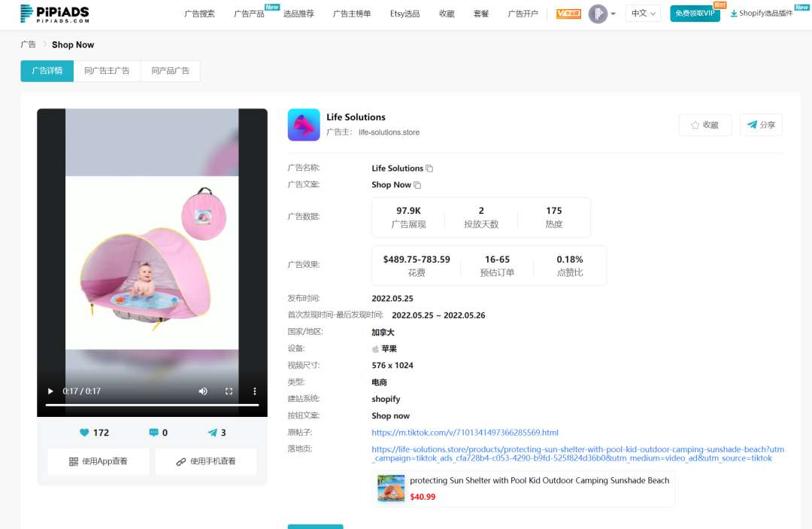Play the ad video
812x529 pixels.
pyautogui.click(x=50, y=391)
